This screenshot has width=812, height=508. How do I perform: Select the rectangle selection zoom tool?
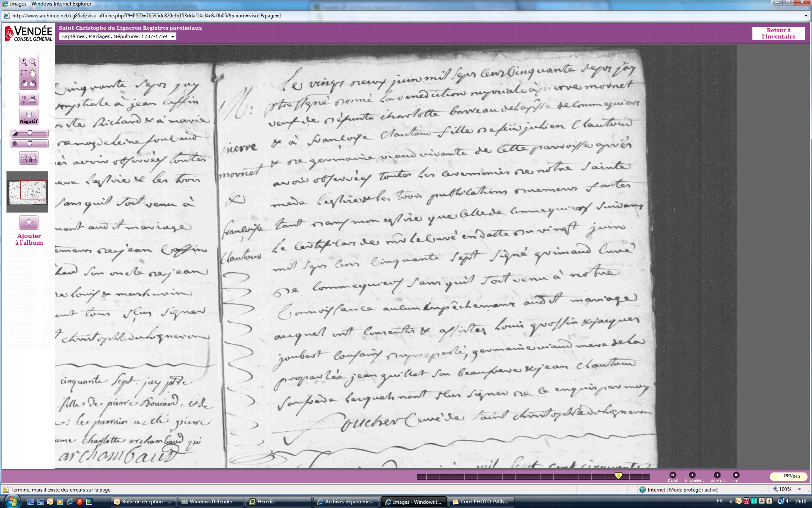24,73
